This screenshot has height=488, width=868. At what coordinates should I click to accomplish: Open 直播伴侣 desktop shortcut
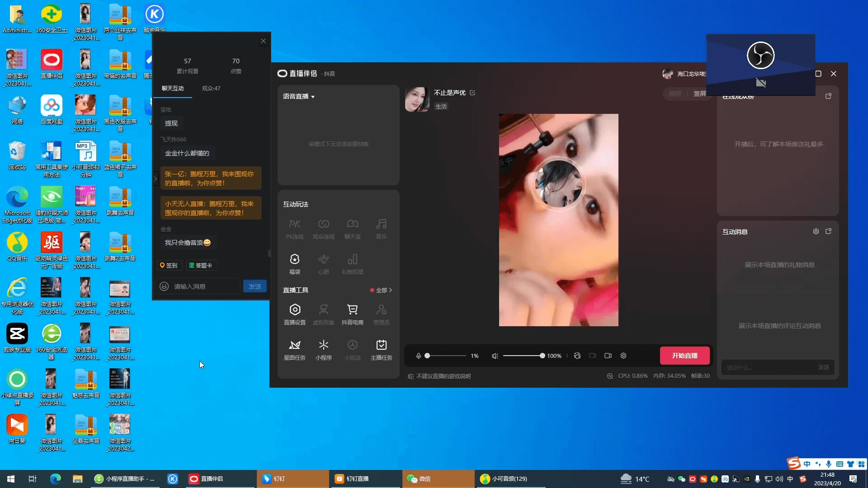coord(52,64)
